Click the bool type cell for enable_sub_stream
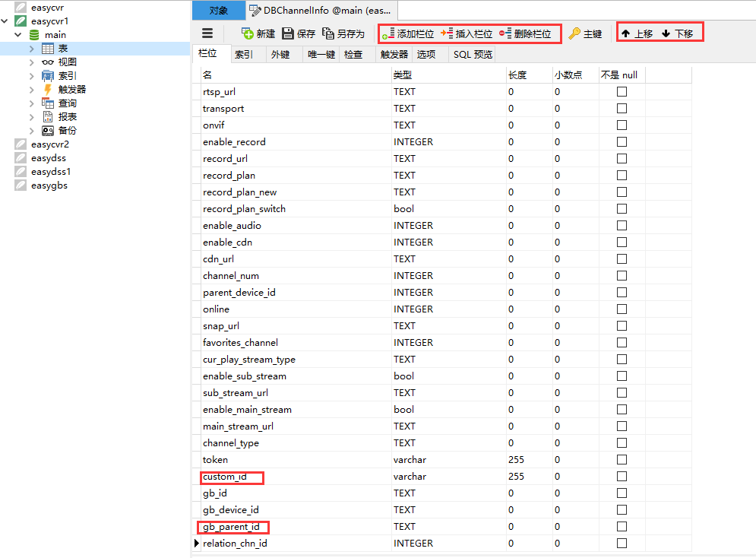Image resolution: width=756 pixels, height=558 pixels. 449,376
